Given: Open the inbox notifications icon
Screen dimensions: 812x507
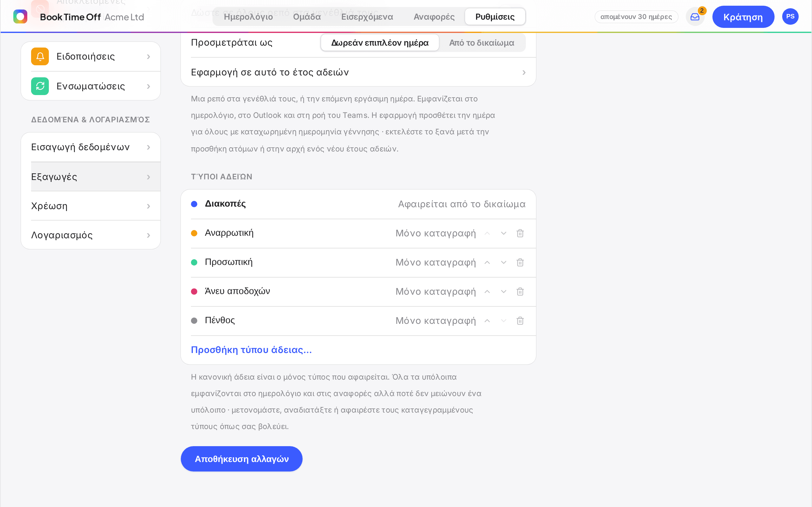Looking at the screenshot, I should pyautogui.click(x=695, y=17).
